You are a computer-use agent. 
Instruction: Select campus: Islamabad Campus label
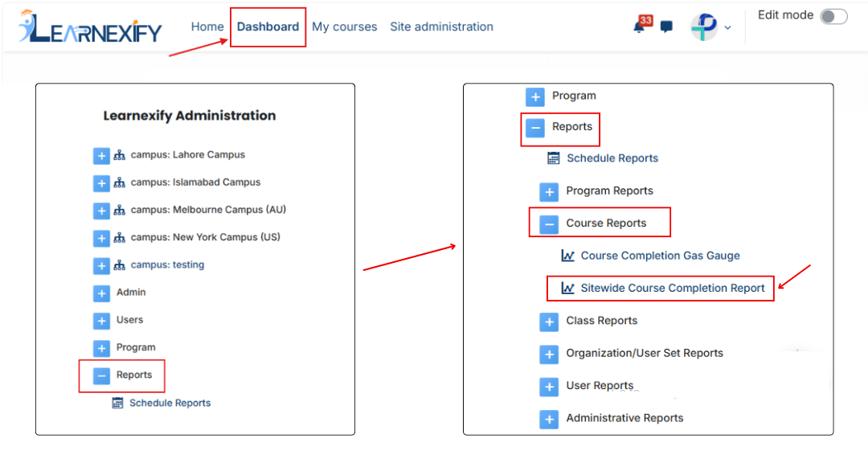tap(195, 182)
